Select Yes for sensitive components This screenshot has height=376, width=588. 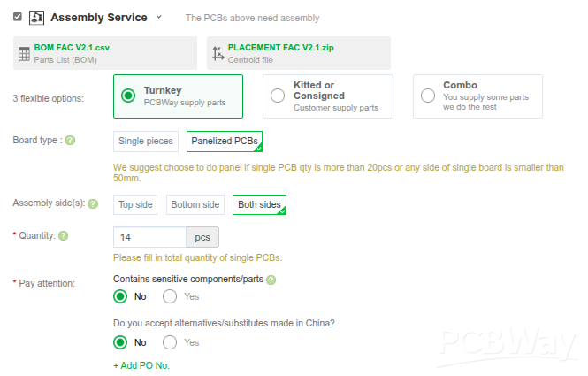pyautogui.click(x=171, y=296)
